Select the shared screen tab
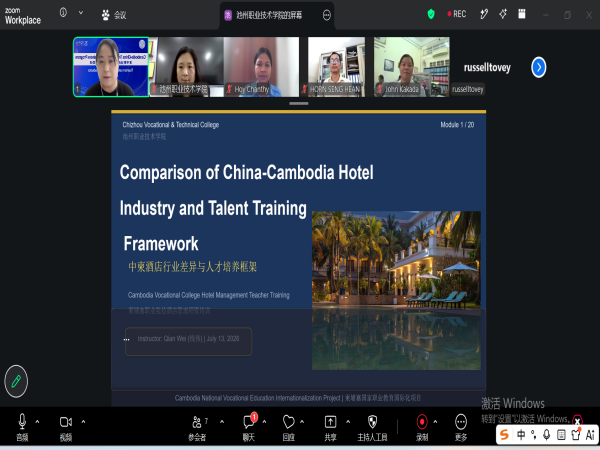The width and height of the screenshot is (600, 450). tap(269, 15)
